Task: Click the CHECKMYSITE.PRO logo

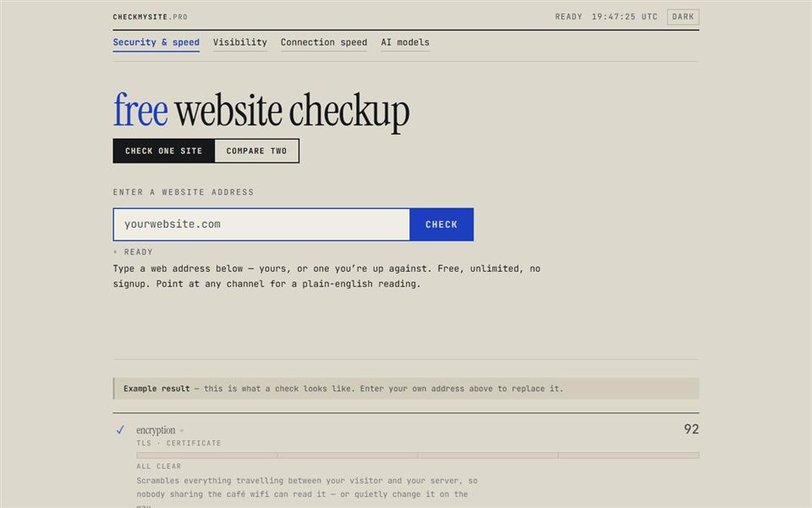Action: click(x=151, y=17)
